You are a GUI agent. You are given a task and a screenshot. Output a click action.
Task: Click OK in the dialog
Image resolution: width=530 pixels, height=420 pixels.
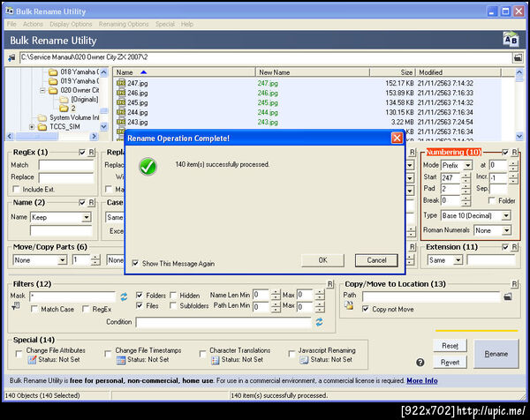click(322, 260)
